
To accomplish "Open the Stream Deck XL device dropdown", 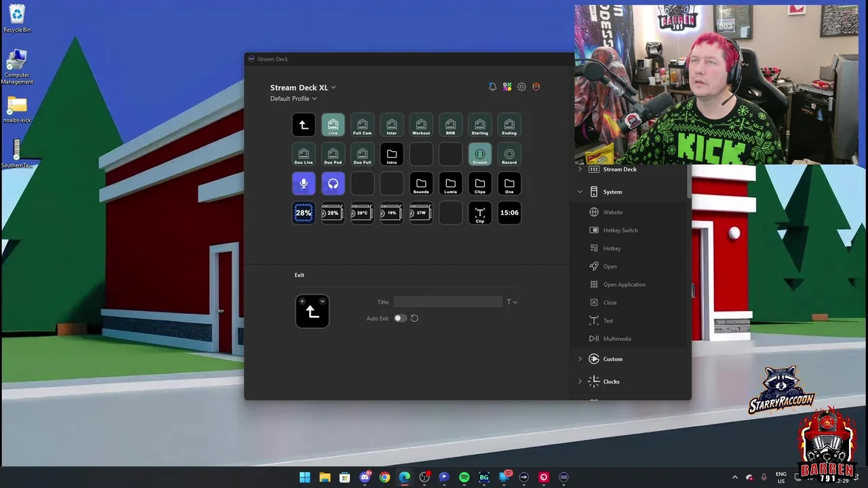I will 303,87.
